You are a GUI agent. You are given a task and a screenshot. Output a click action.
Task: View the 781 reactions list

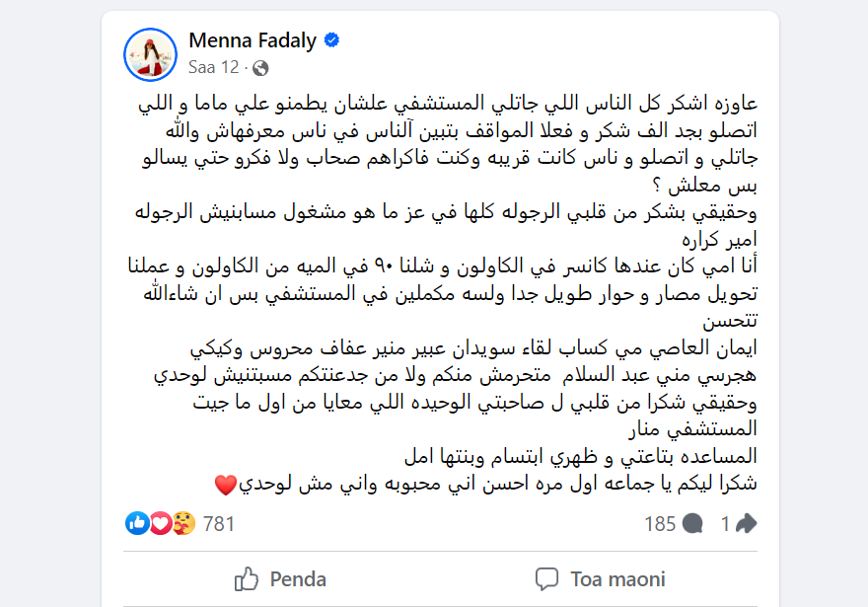219,524
